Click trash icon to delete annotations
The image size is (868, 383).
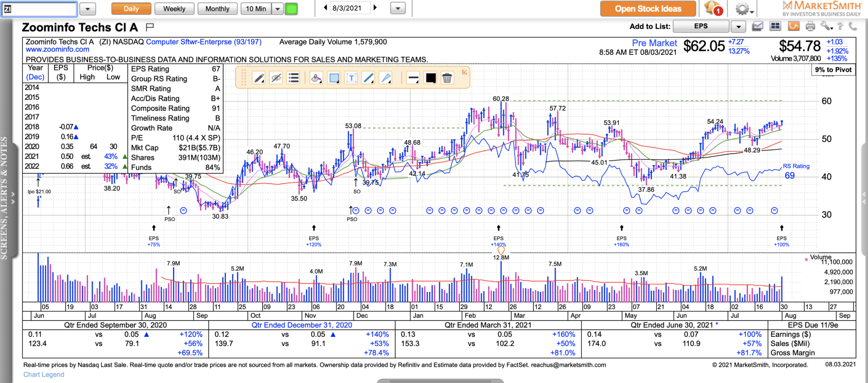click(x=447, y=78)
